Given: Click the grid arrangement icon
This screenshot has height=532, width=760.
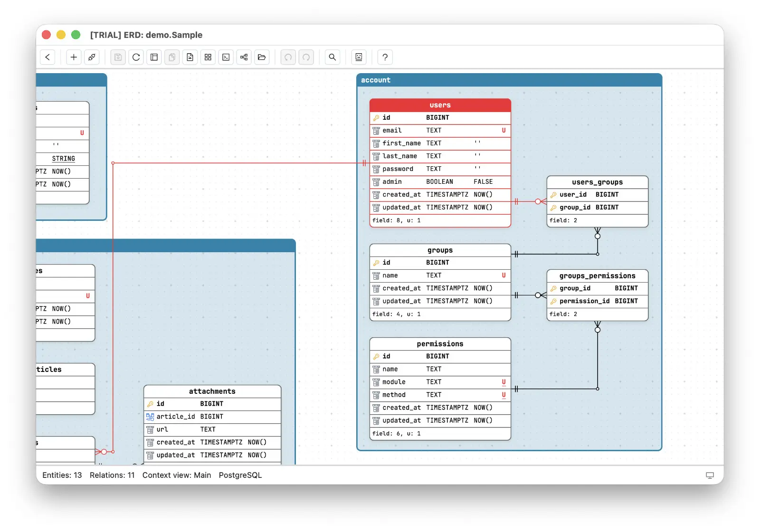Looking at the screenshot, I should [x=208, y=57].
